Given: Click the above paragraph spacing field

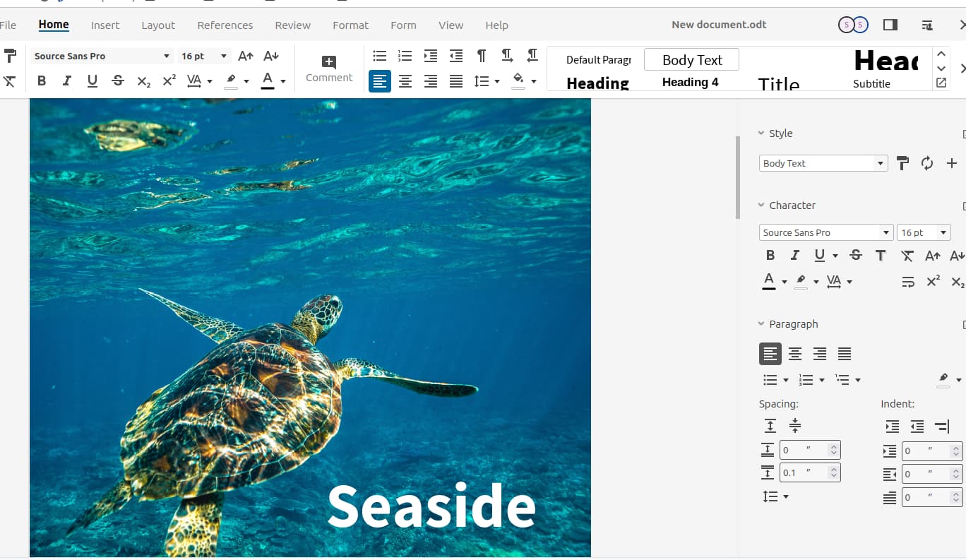Looking at the screenshot, I should [810, 450].
